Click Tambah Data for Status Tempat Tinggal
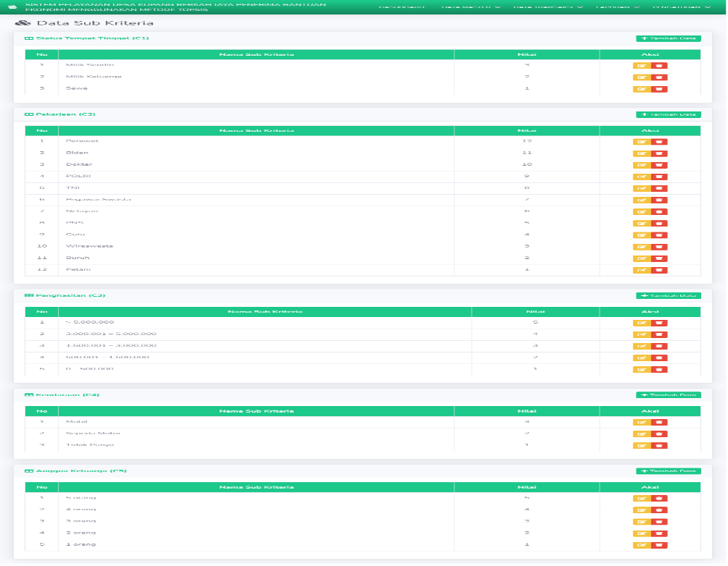Viewport: 728px width, 566px height. click(668, 38)
